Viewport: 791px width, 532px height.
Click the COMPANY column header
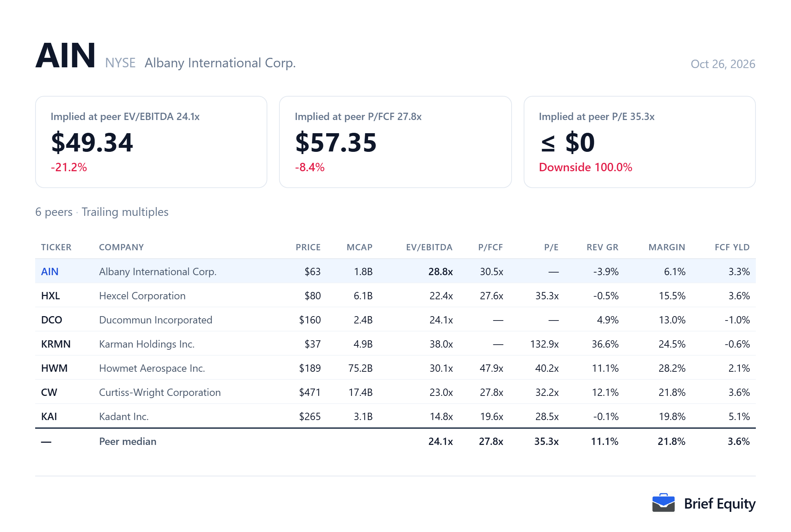pos(121,247)
